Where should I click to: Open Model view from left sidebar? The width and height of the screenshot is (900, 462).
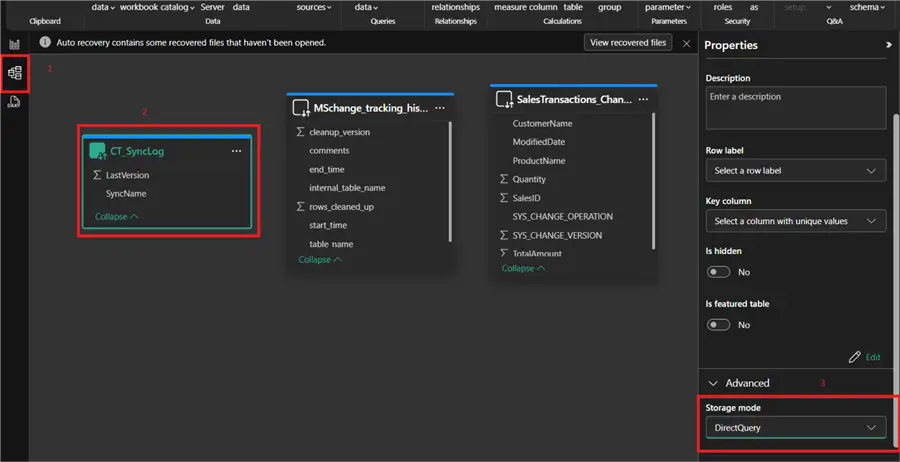pos(14,73)
